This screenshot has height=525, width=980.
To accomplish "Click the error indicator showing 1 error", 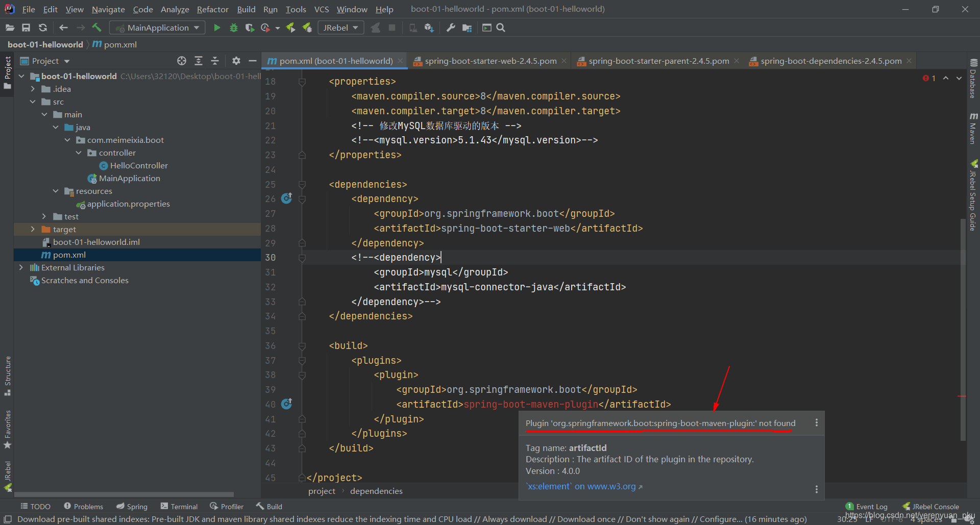I will pyautogui.click(x=929, y=78).
